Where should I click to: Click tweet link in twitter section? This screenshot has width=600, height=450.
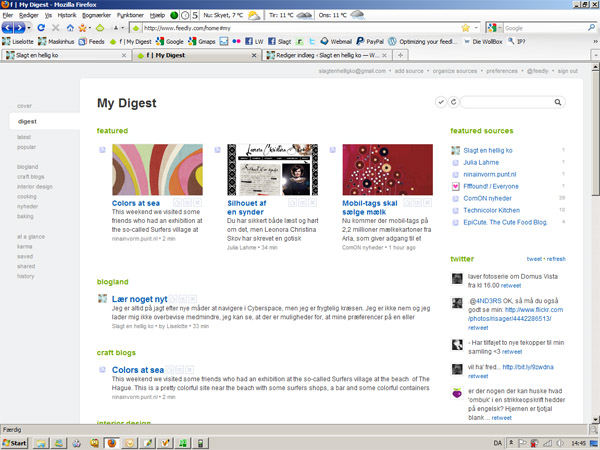[x=534, y=259]
